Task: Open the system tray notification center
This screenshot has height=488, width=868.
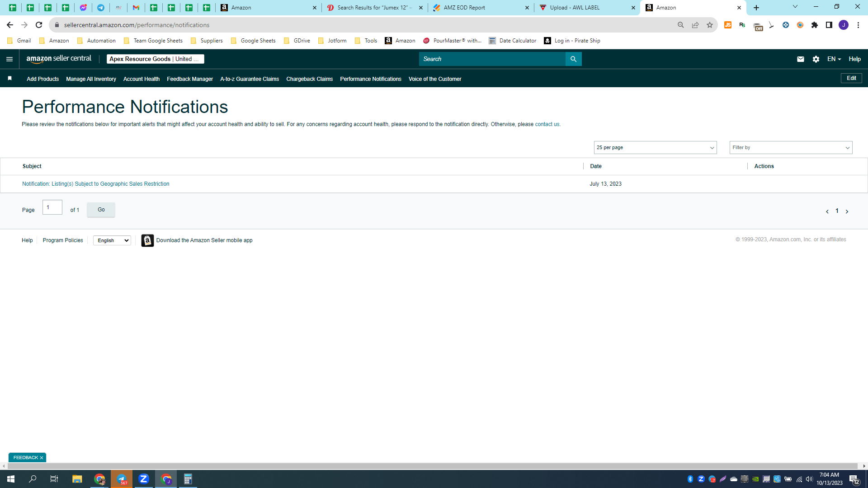Action: 854,479
